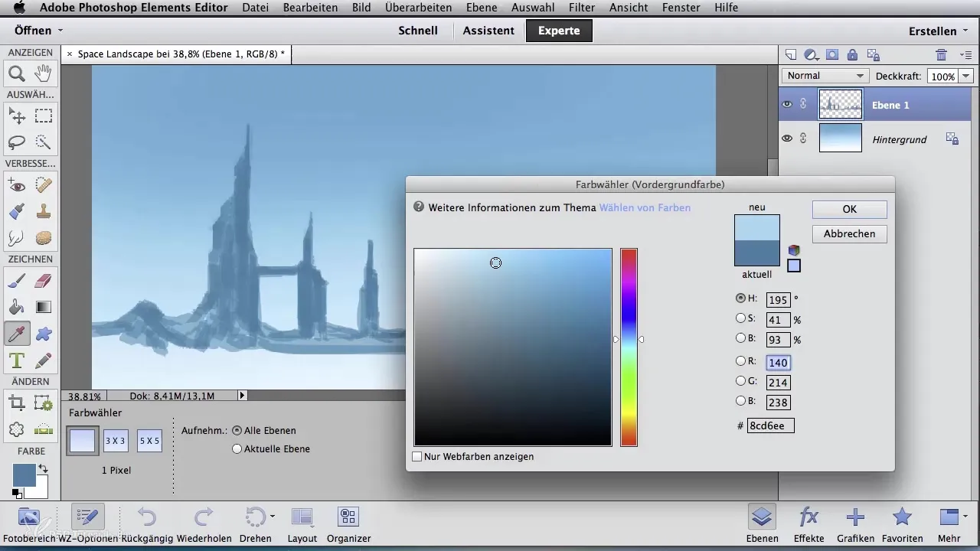This screenshot has height=551, width=980.
Task: Select the Pencil tool
Action: tap(44, 359)
